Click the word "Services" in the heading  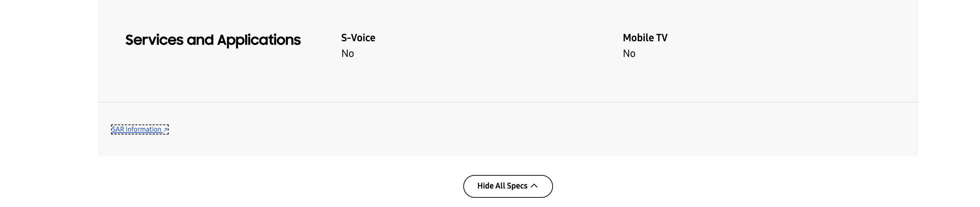(x=154, y=40)
